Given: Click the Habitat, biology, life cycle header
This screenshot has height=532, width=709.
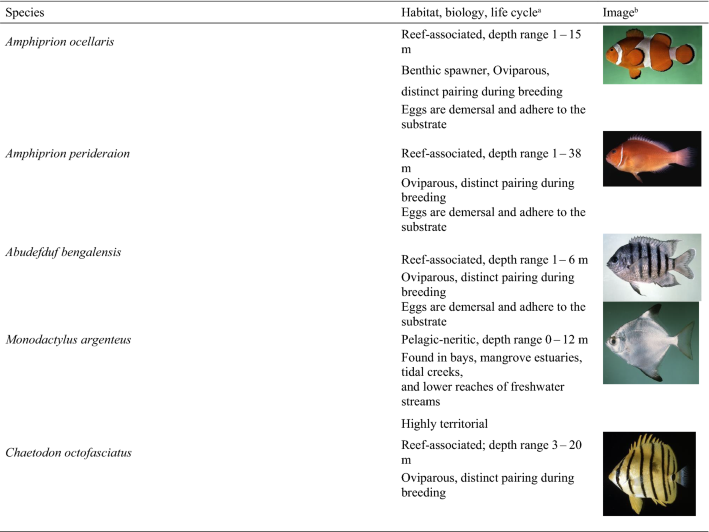Looking at the screenshot, I should tap(471, 13).
